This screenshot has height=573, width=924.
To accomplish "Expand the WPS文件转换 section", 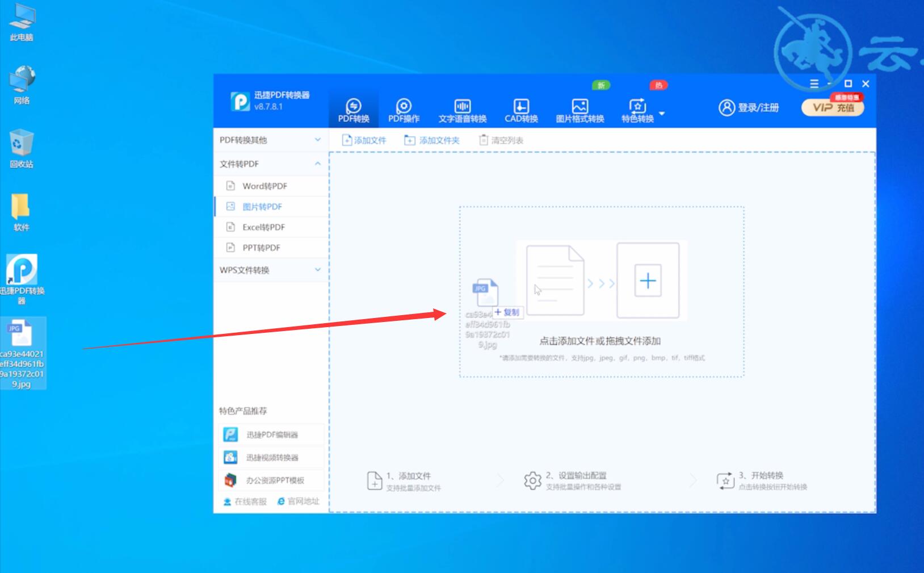I will pyautogui.click(x=271, y=270).
